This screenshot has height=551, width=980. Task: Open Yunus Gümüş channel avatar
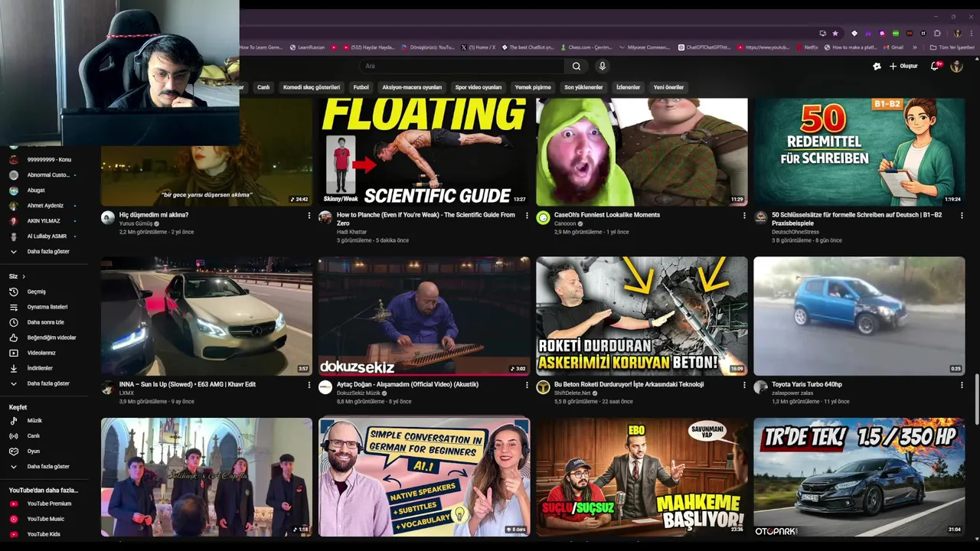(x=108, y=217)
